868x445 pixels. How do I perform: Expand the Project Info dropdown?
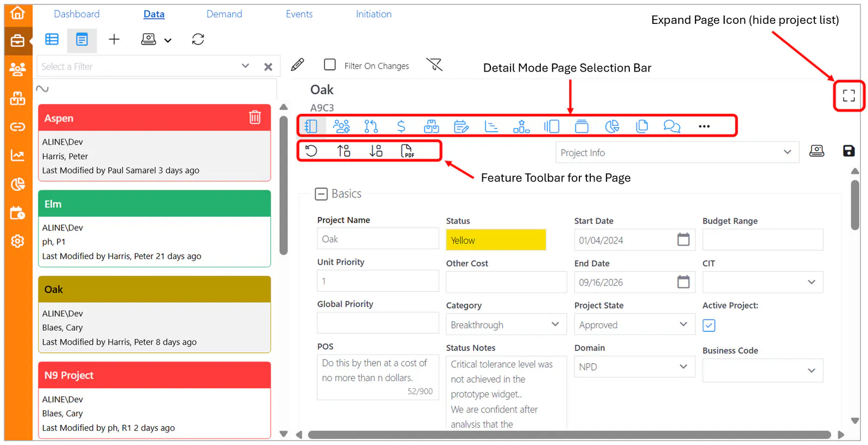tap(677, 152)
